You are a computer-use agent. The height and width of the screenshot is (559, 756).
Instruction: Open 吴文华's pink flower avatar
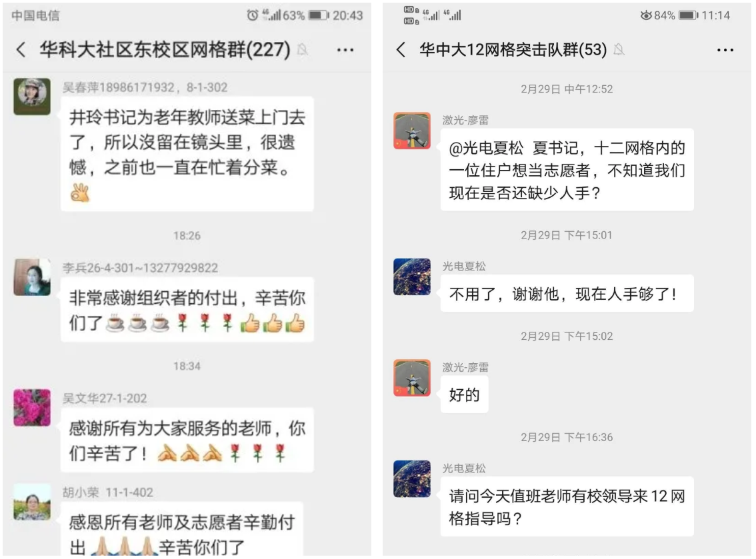point(32,408)
